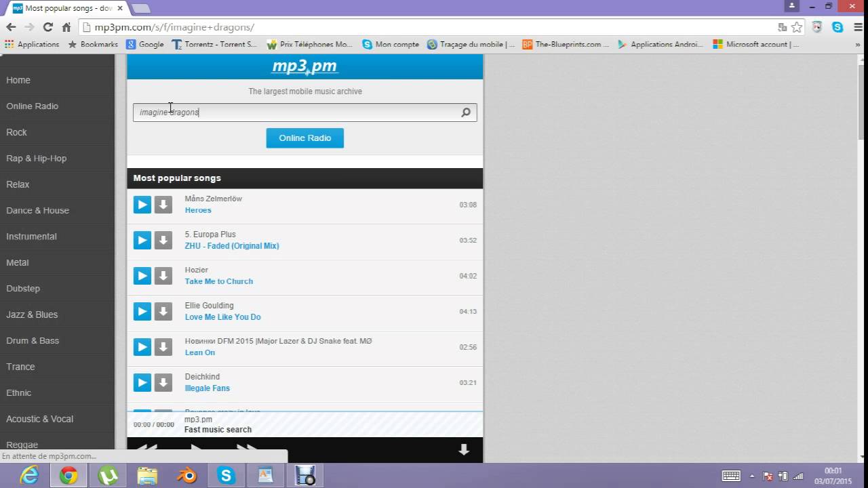Click the mp3.pm site logo
The width and height of the screenshot is (868, 488).
[304, 66]
